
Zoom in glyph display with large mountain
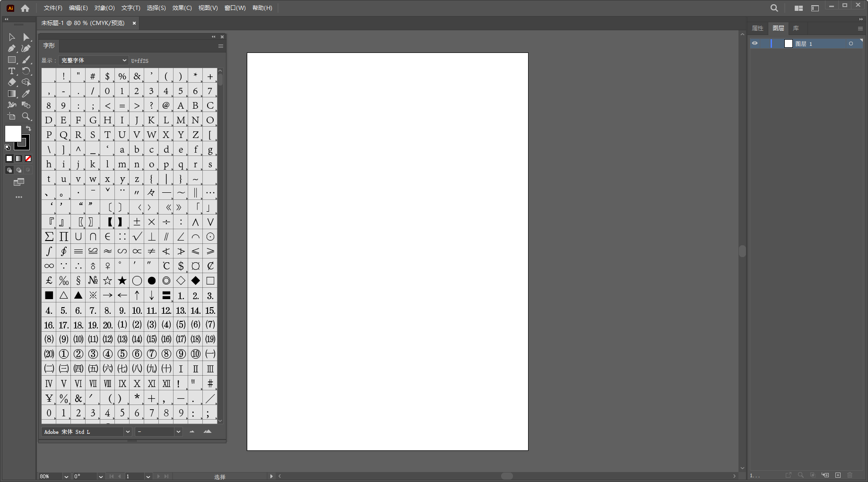pyautogui.click(x=208, y=431)
